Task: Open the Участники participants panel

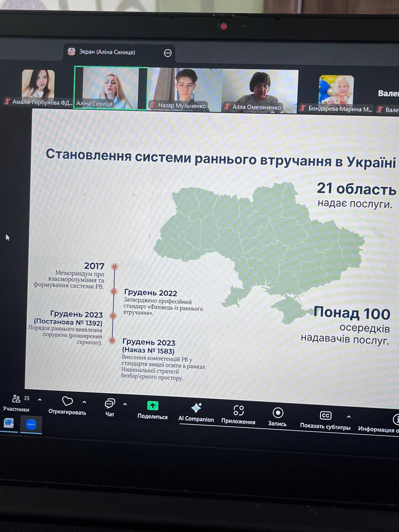Action: tap(16, 399)
